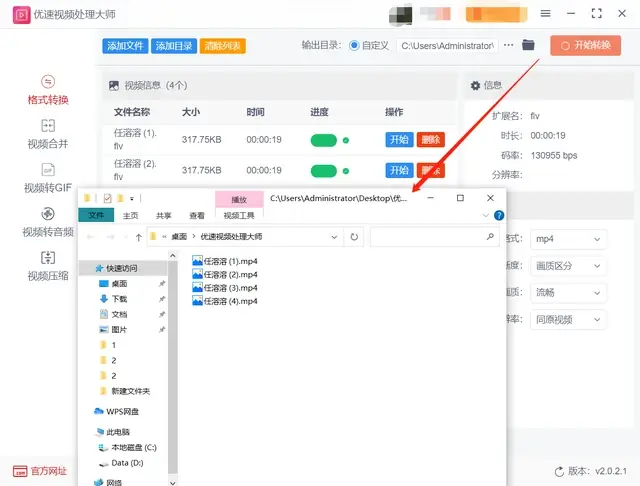This screenshot has height=486, width=640.
Task: Open the 视频转音频 tool
Action: pos(48,222)
